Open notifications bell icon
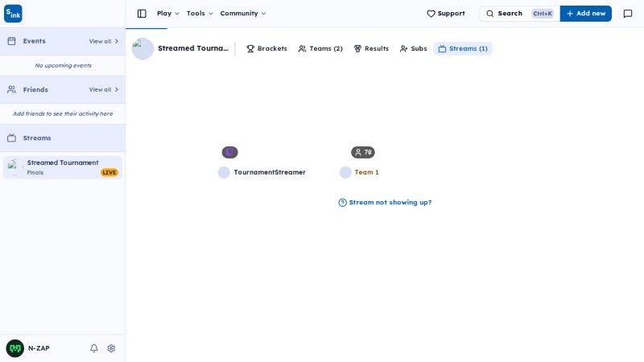Viewport: 644px width, 362px height. pyautogui.click(x=94, y=348)
